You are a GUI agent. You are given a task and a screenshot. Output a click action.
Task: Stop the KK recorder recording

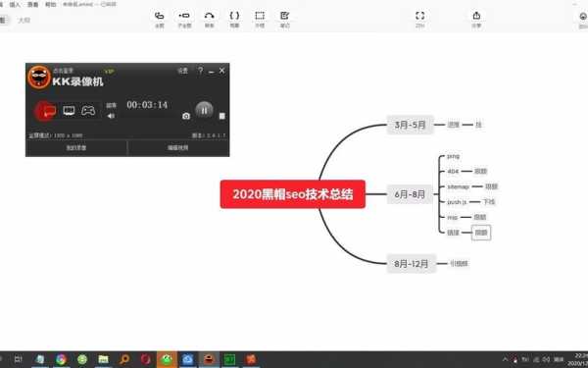point(222,116)
